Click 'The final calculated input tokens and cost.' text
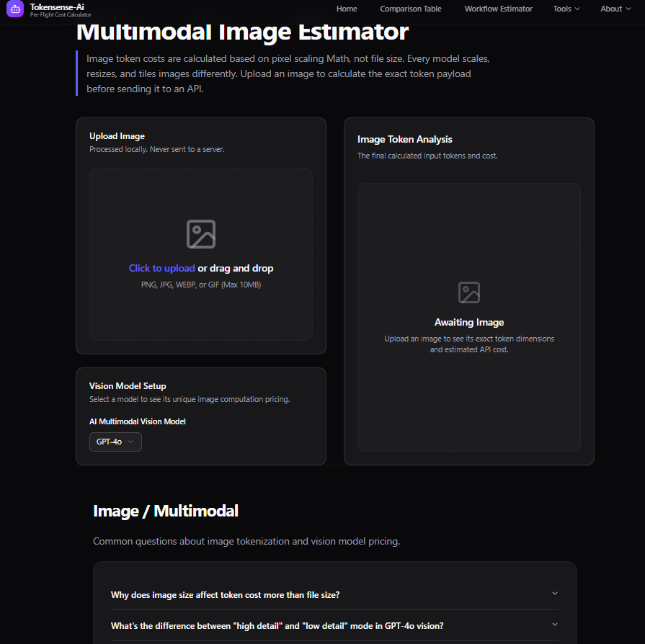 (427, 156)
